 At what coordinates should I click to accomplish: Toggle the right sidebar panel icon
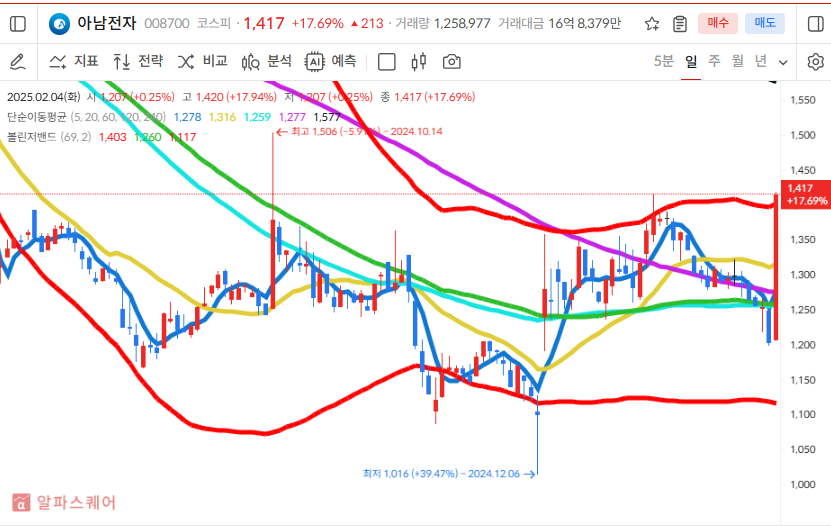pos(815,24)
